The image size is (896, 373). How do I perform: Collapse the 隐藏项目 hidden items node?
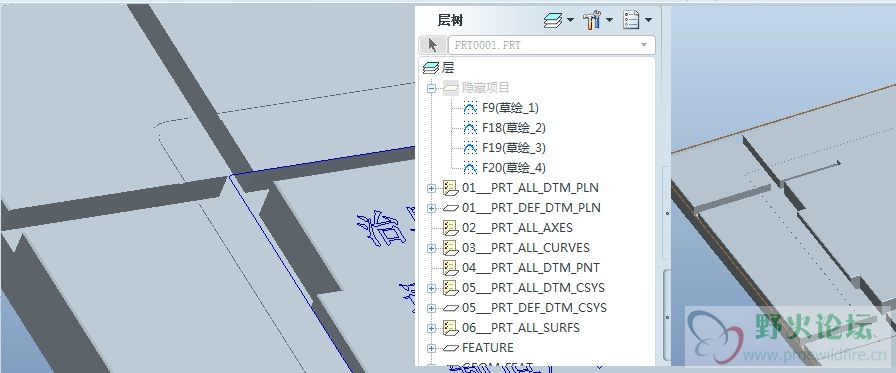[x=431, y=89]
